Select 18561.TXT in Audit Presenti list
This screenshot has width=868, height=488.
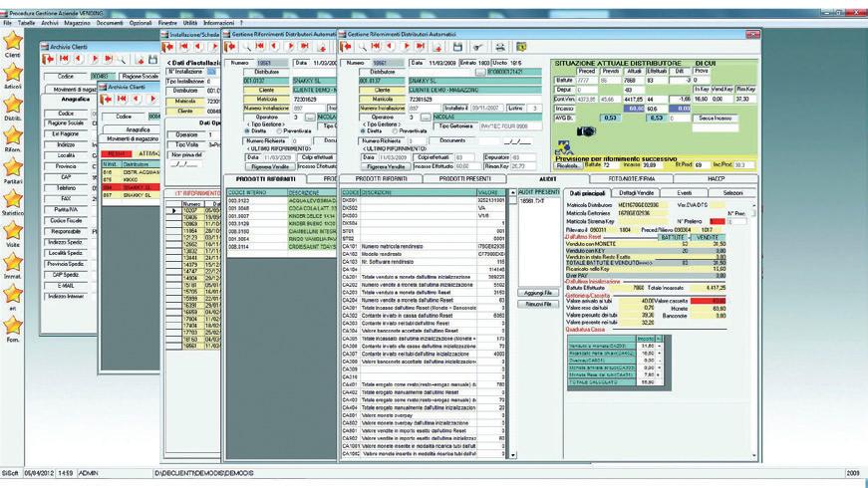click(x=532, y=201)
